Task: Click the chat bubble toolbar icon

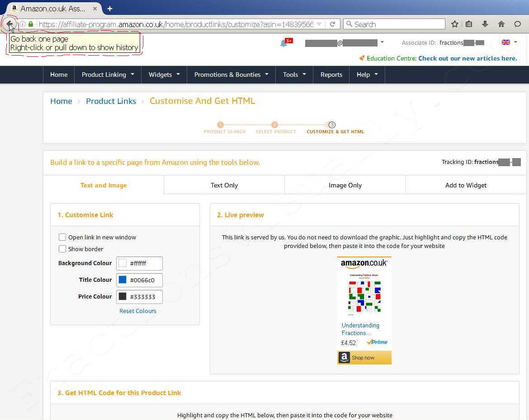Action: click(x=518, y=24)
